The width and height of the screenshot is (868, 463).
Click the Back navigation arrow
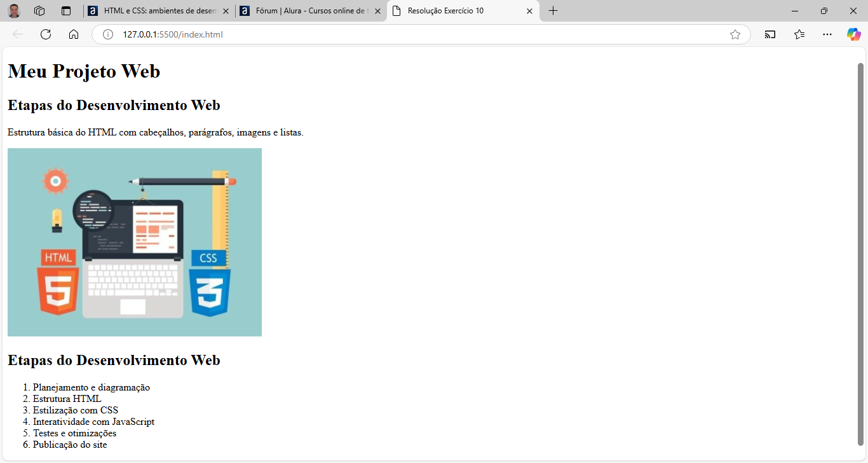18,34
